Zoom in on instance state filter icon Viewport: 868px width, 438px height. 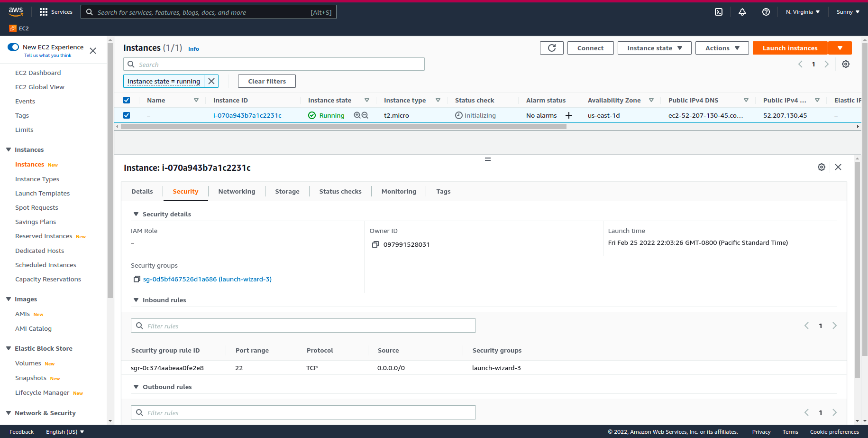pos(357,115)
